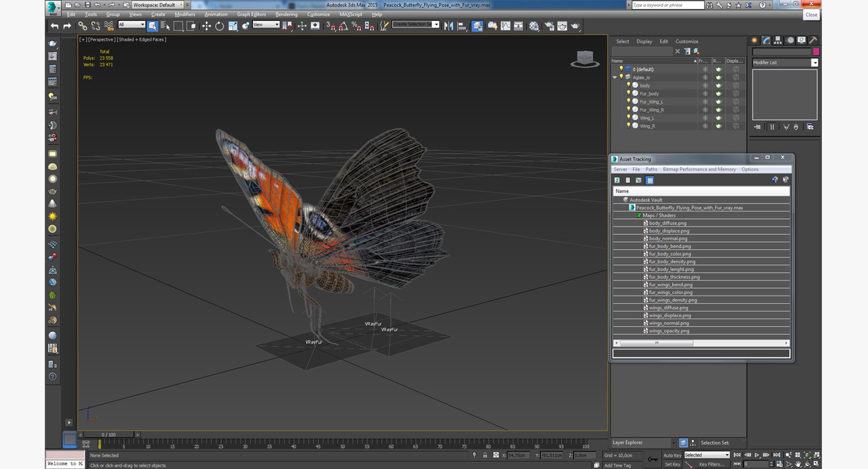868x469 pixels.
Task: Toggle renderable state for Wing_L object
Action: [x=719, y=118]
